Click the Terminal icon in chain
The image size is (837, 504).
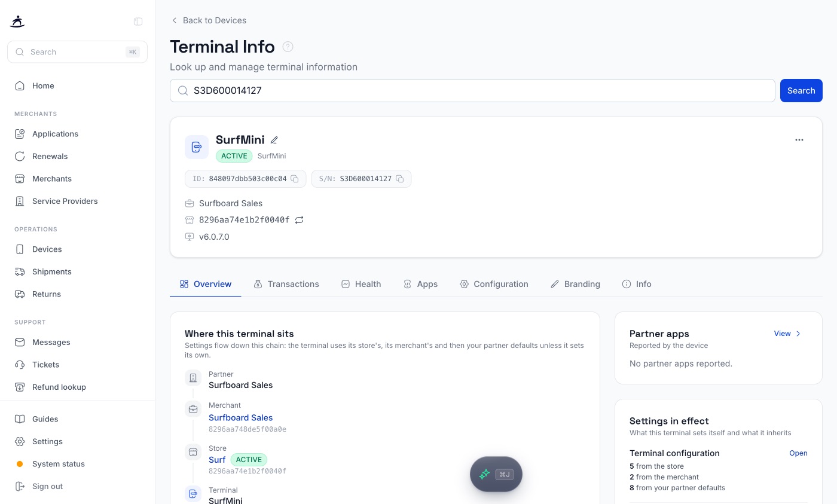click(193, 494)
